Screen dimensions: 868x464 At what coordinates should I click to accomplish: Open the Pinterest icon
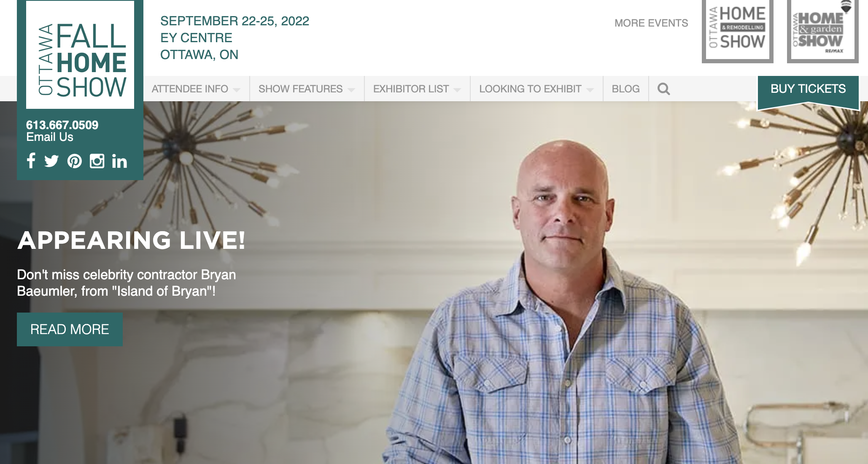(75, 161)
